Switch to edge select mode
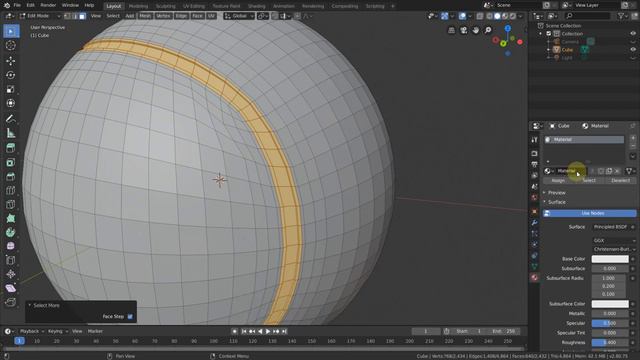 click(x=75, y=16)
